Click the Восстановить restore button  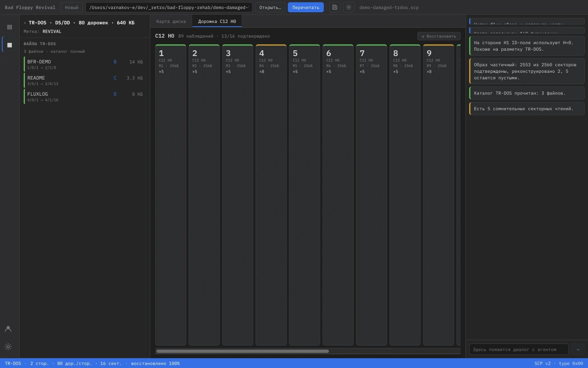click(439, 36)
